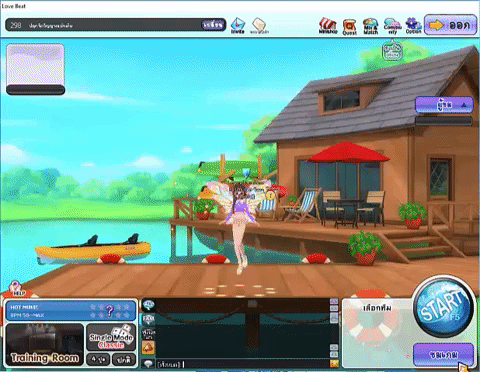
Task: Click the HELP icon above song panel
Action: [x=17, y=289]
